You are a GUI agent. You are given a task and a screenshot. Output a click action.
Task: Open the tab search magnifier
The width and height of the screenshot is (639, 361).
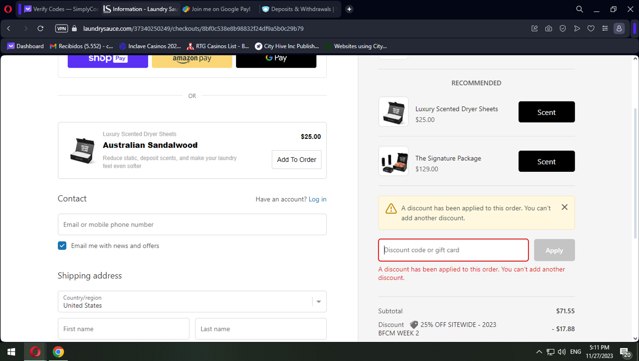(579, 9)
